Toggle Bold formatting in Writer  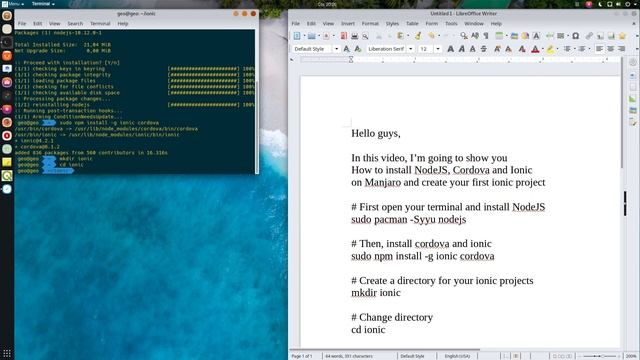(451, 49)
